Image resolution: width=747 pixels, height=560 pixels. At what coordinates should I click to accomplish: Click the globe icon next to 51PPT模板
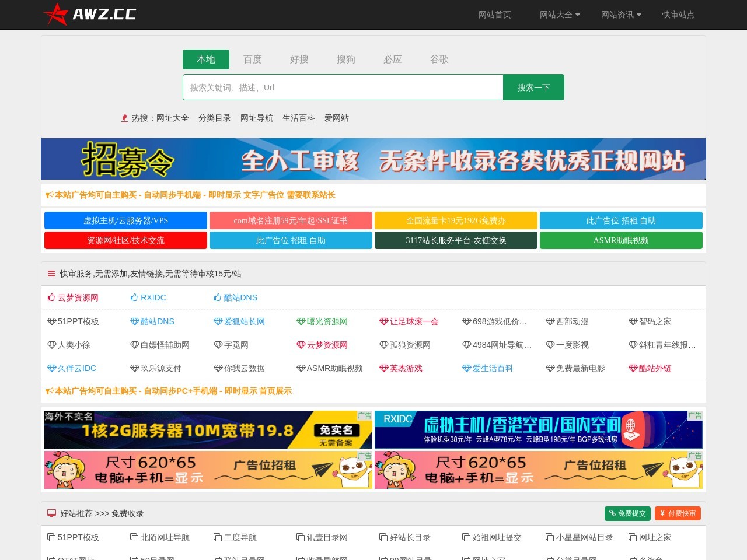[x=51, y=321]
